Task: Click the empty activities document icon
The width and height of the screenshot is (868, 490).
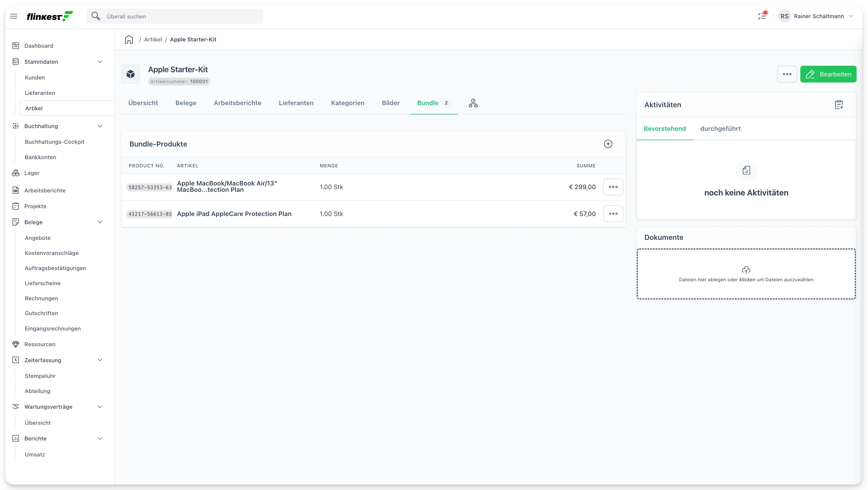Action: coord(746,170)
